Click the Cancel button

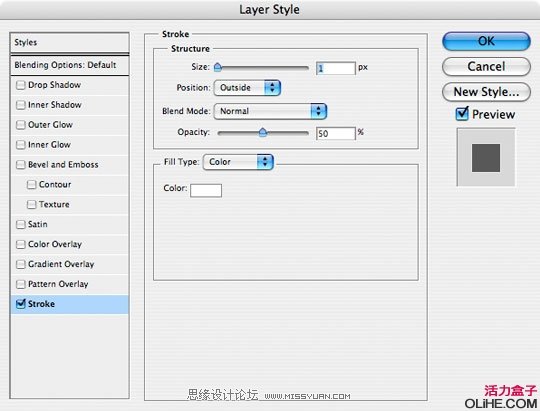coord(486,66)
